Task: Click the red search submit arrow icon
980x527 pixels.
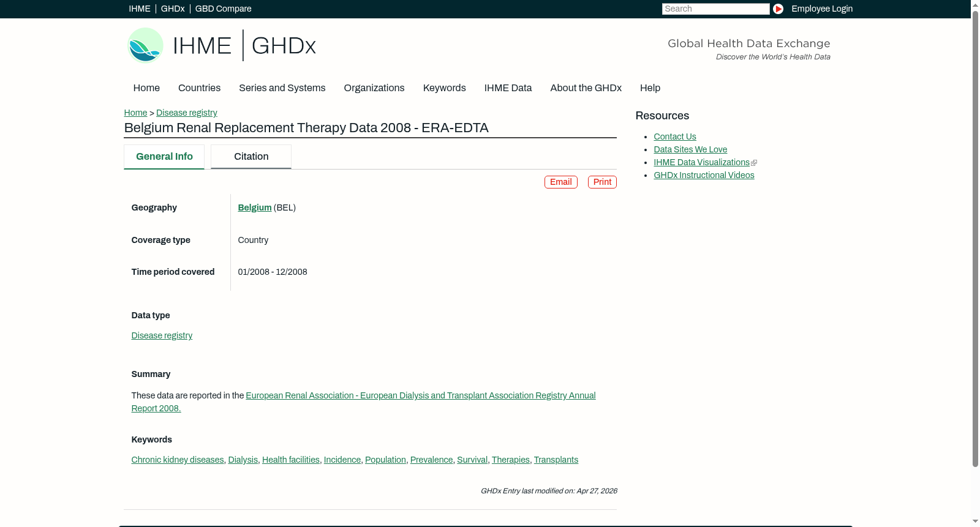Action: pyautogui.click(x=778, y=9)
